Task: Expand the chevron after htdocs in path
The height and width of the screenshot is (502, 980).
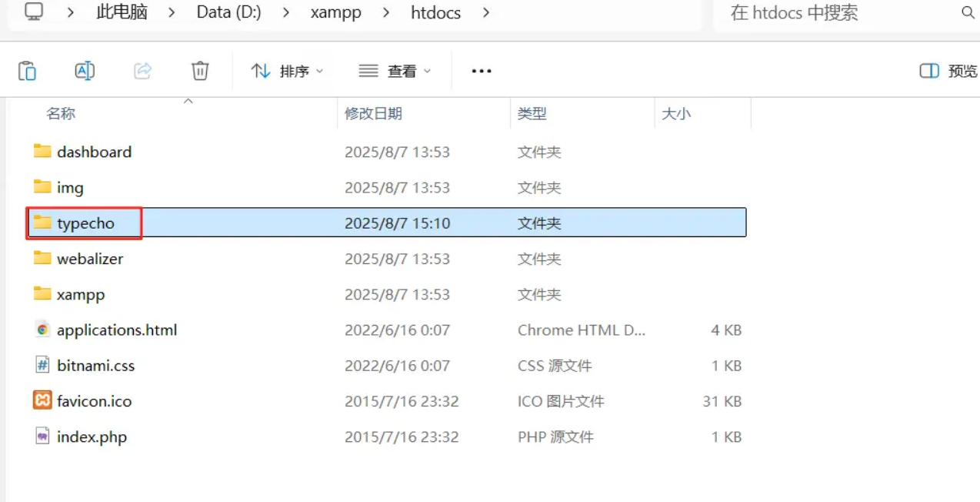Action: pos(485,13)
